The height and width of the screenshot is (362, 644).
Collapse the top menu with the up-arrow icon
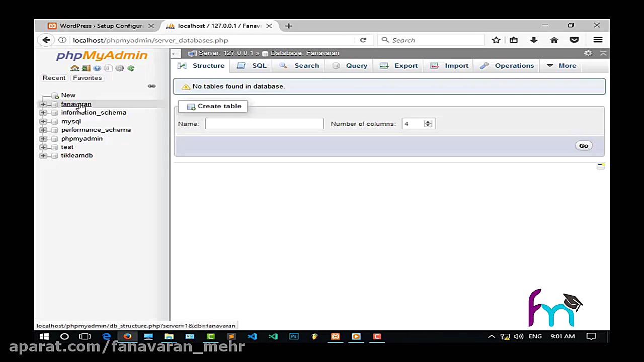click(x=603, y=53)
